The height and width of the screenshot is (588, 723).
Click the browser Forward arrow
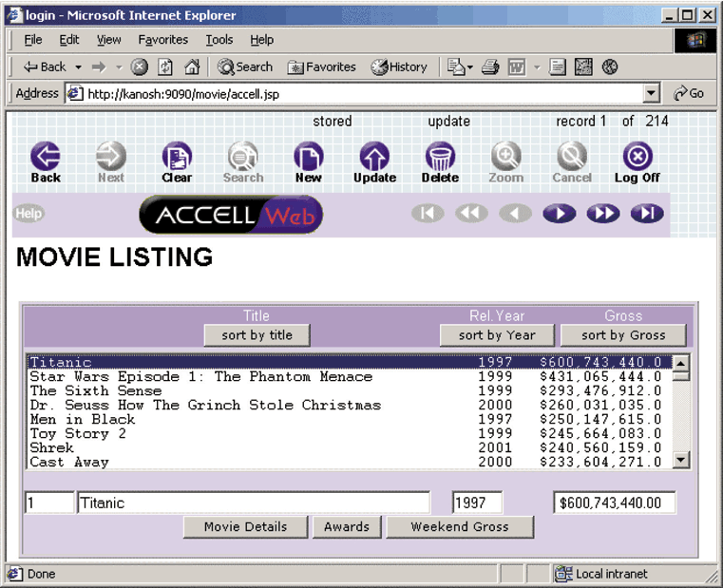tap(99, 67)
